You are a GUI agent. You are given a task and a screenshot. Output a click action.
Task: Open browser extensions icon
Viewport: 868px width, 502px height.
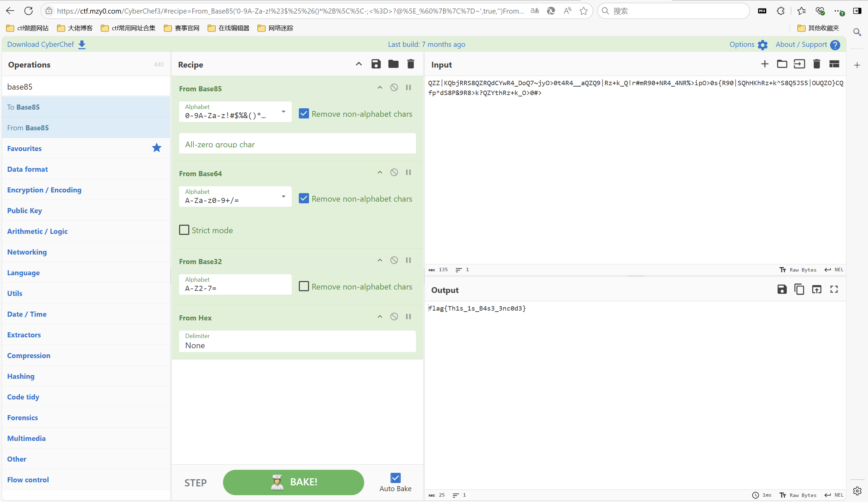[780, 11]
